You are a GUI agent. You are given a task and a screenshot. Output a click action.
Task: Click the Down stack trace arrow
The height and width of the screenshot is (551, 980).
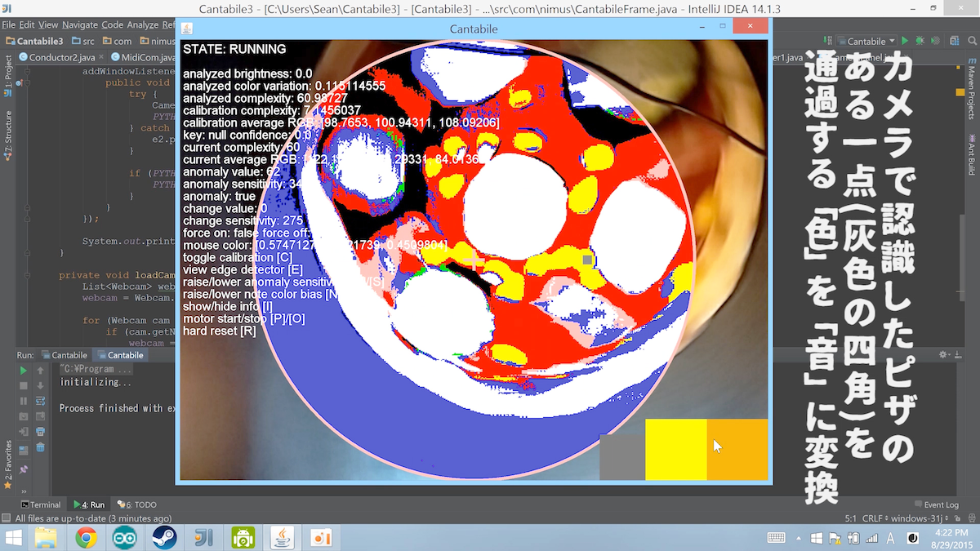click(40, 385)
